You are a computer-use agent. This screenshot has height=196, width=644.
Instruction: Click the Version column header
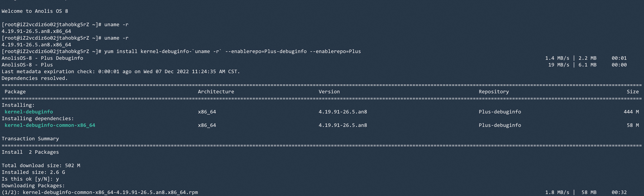[329, 92]
